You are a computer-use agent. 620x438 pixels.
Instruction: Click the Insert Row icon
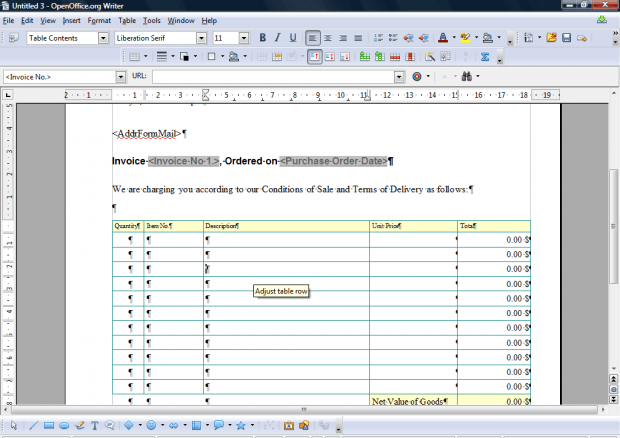coord(365,57)
